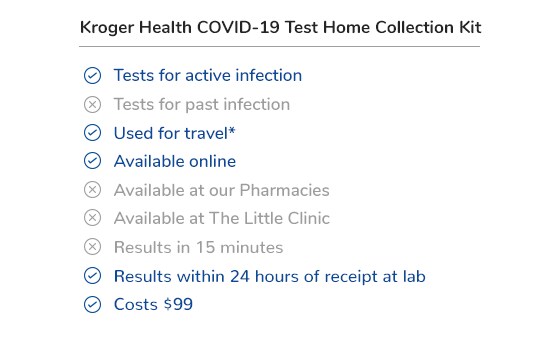Screen dimensions: 560x364
Task: Click X icon beside Available at The Little Clinic
Action: coord(92,218)
